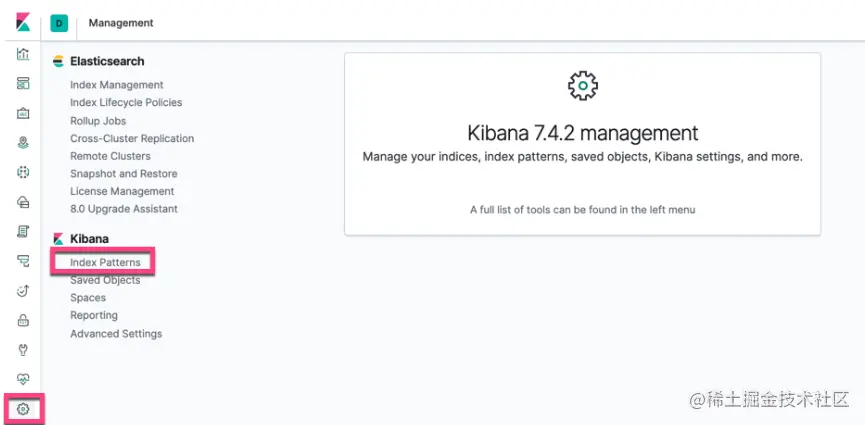Open Index Lifecycle Policies
Image resolution: width=865 pixels, height=425 pixels.
coord(126,103)
